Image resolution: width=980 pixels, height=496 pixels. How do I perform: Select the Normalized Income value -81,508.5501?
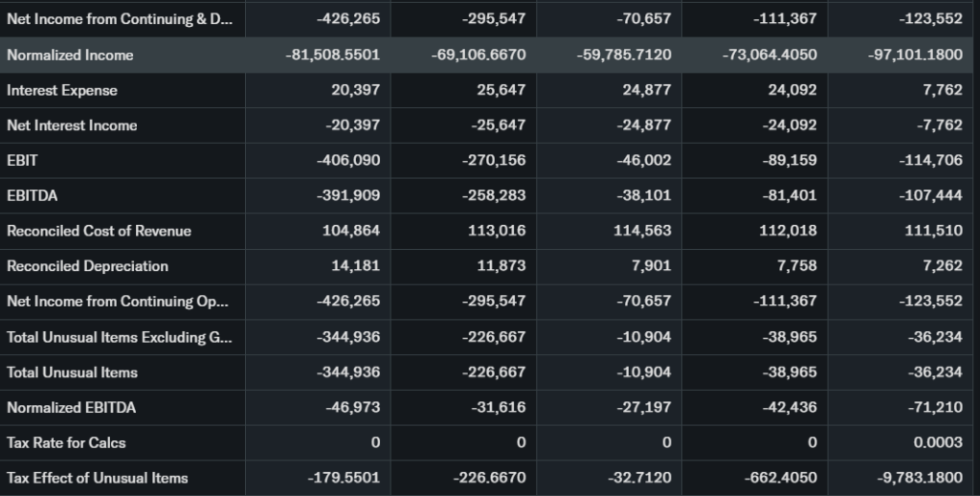332,55
